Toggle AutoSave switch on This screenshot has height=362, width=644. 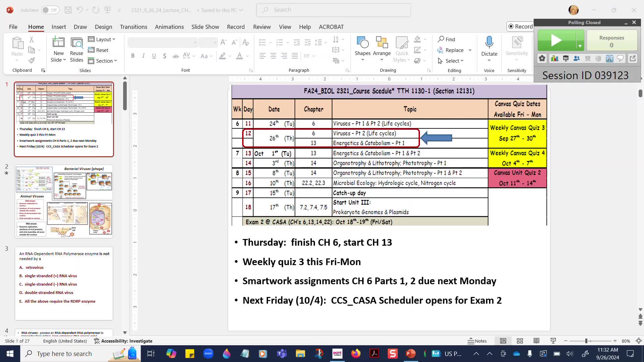coord(50,10)
